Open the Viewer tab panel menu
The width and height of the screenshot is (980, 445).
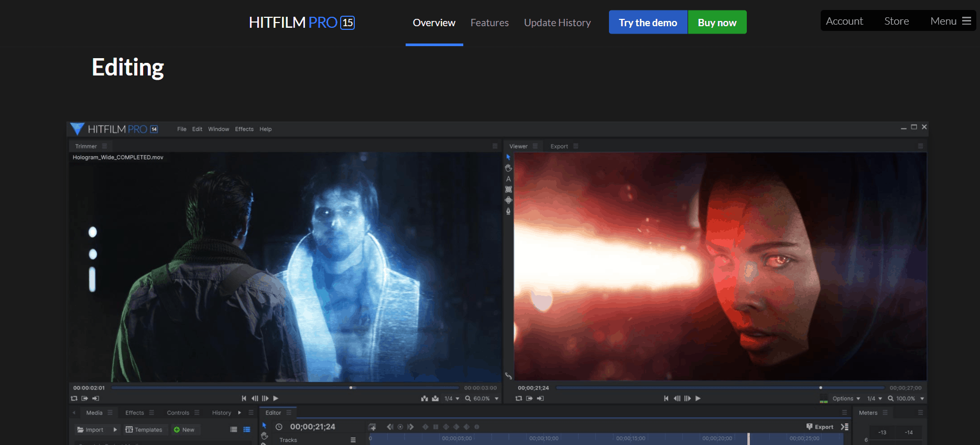point(535,146)
